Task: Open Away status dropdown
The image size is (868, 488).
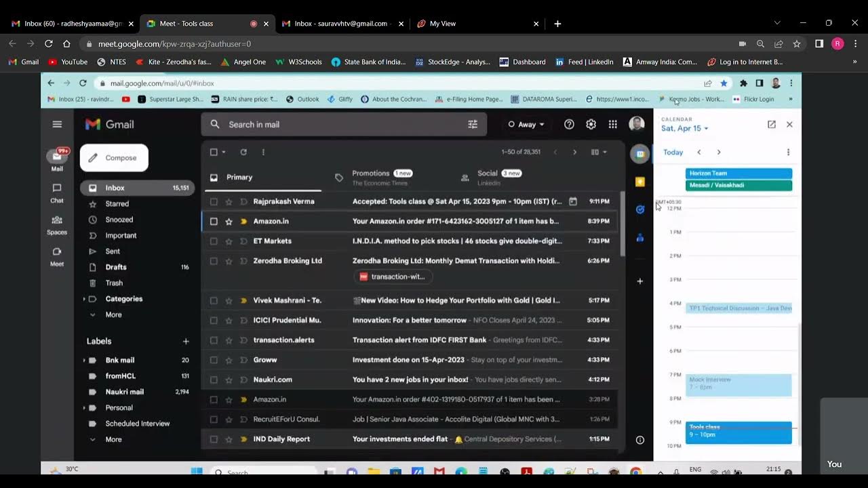Action: (x=526, y=124)
